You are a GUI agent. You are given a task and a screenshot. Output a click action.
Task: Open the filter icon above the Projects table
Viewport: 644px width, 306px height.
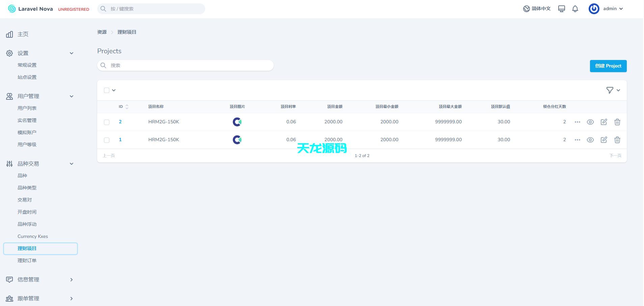[x=610, y=90]
